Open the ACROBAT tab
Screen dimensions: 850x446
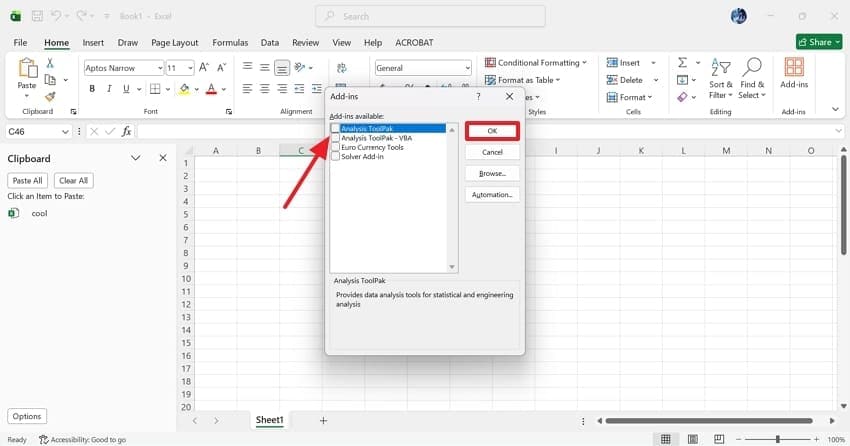click(x=414, y=42)
